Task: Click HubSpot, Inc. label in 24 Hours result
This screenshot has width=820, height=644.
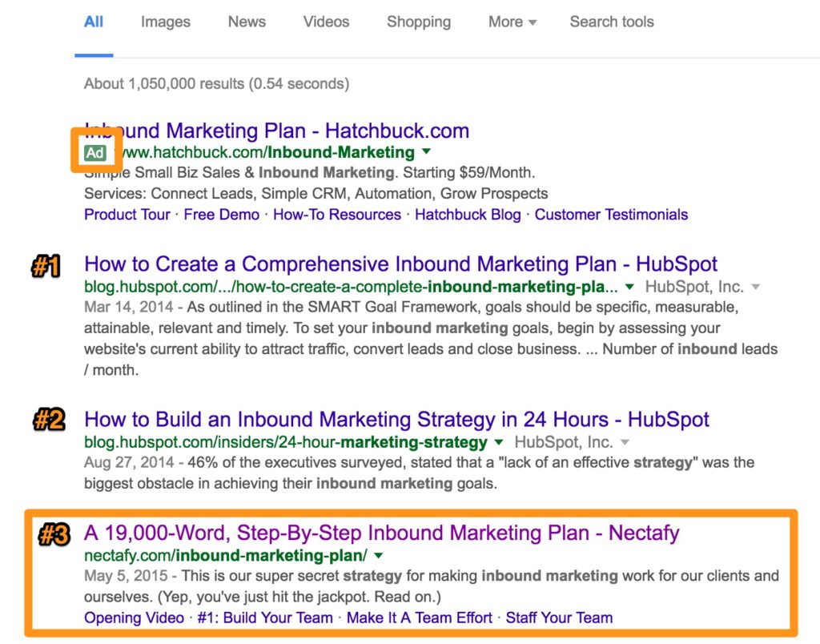Action: 563,442
